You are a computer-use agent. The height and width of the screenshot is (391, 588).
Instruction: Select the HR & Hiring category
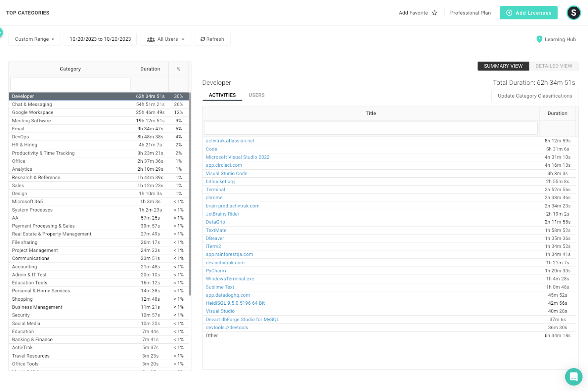(98, 145)
